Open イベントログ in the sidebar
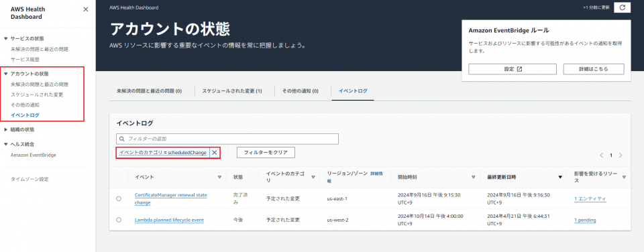The width and height of the screenshot is (644, 252). click(x=25, y=115)
